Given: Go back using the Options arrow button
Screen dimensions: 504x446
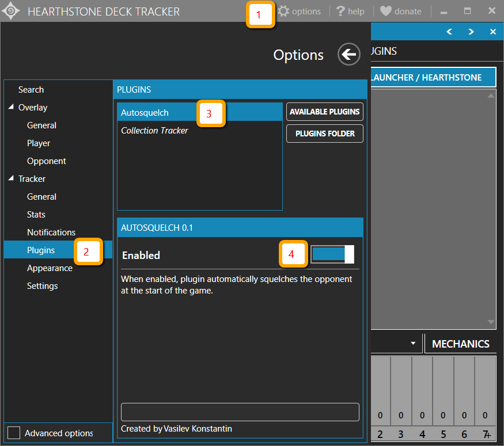Looking at the screenshot, I should tap(348, 54).
